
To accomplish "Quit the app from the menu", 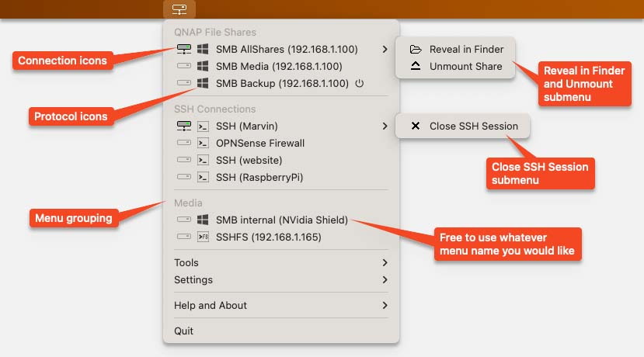I will pyautogui.click(x=184, y=331).
